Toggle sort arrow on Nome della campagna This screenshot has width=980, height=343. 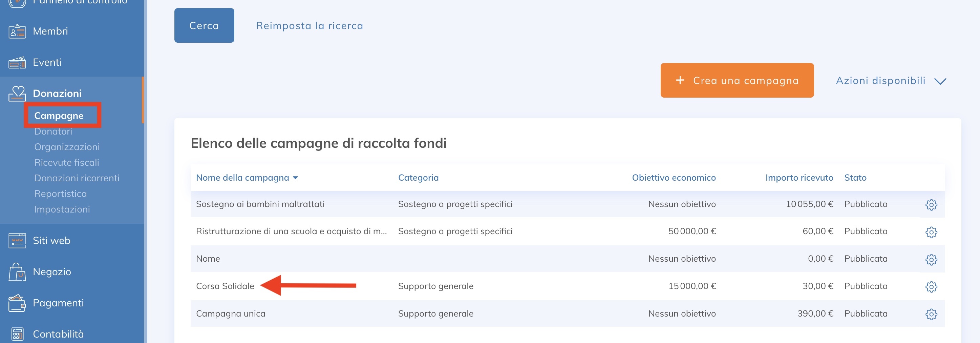[296, 178]
